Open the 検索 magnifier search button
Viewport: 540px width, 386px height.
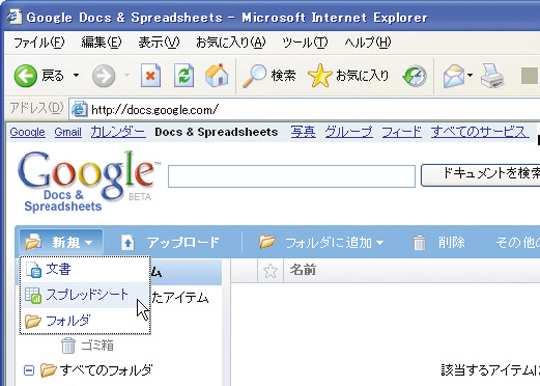tap(269, 75)
